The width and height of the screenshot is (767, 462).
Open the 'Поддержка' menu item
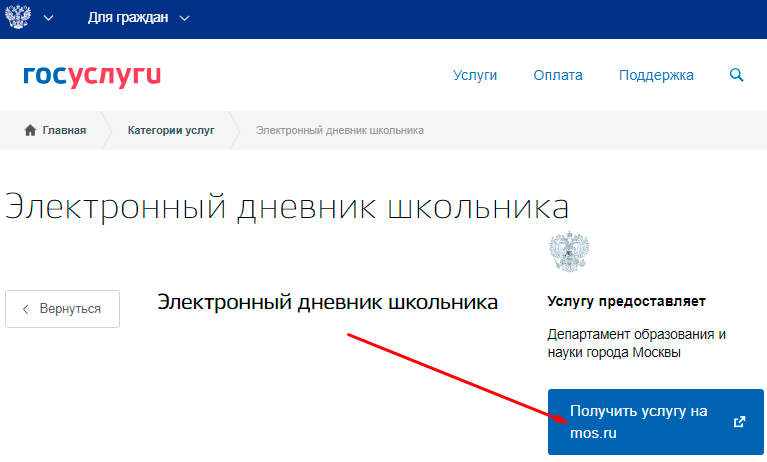(656, 75)
